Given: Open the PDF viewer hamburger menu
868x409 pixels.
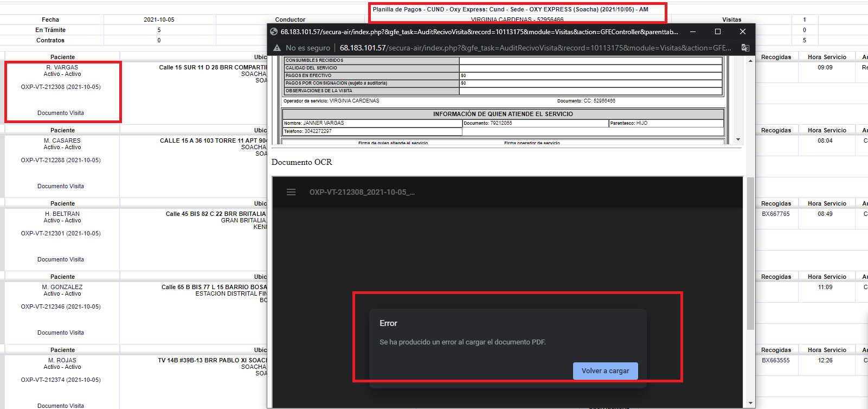Looking at the screenshot, I should coord(291,192).
